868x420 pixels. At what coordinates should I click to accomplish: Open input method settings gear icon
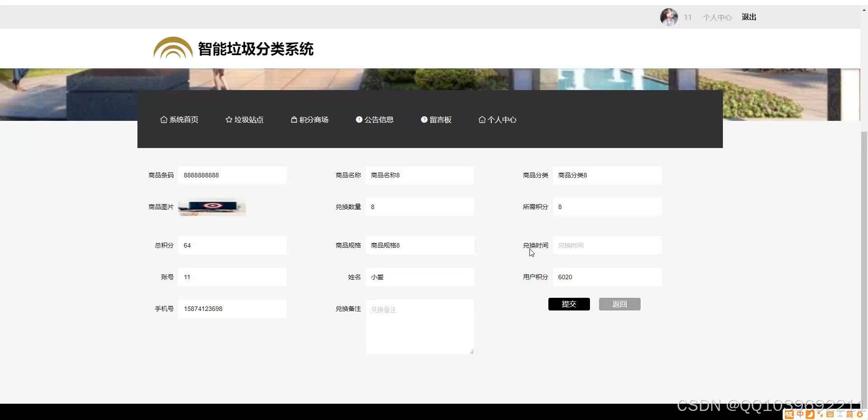(859, 414)
